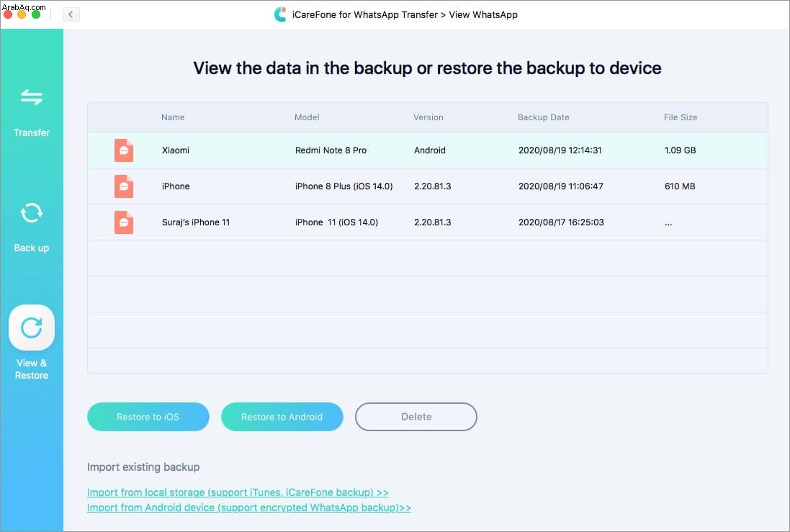The height and width of the screenshot is (532, 790).
Task: Select Suraj's iPhone 11 backup file icon
Action: [123, 222]
